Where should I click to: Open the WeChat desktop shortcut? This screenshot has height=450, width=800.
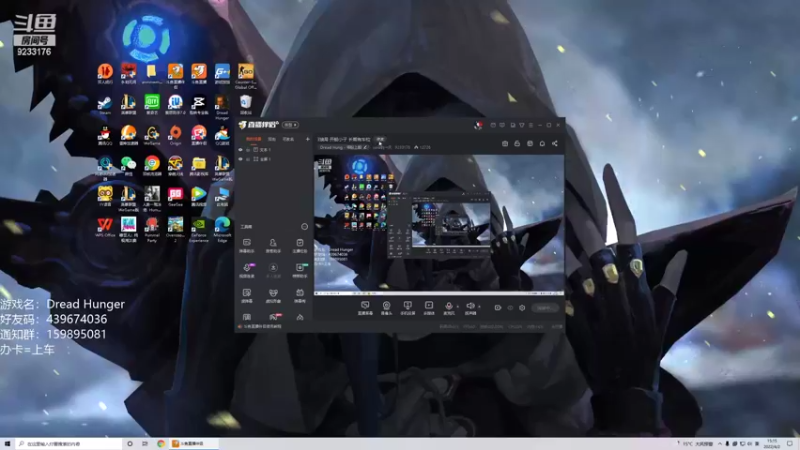[x=128, y=166]
